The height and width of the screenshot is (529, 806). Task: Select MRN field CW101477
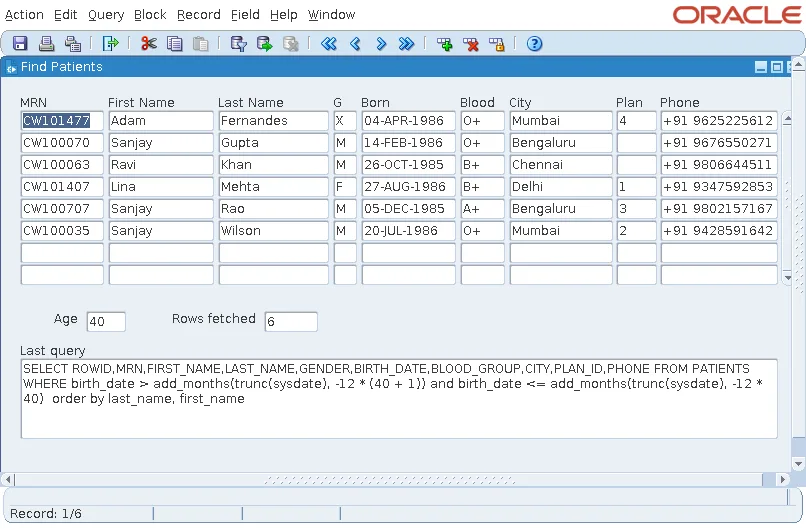tap(62, 121)
